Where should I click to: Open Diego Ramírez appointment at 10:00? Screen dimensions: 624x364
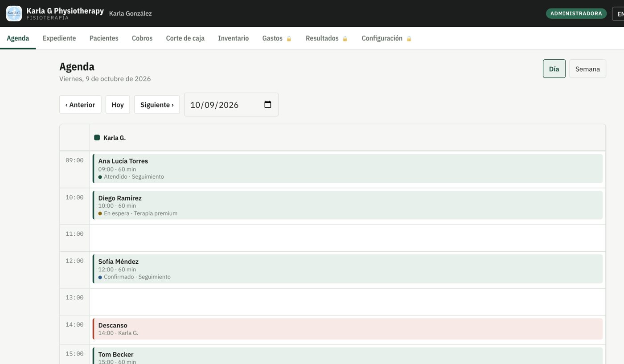point(348,205)
